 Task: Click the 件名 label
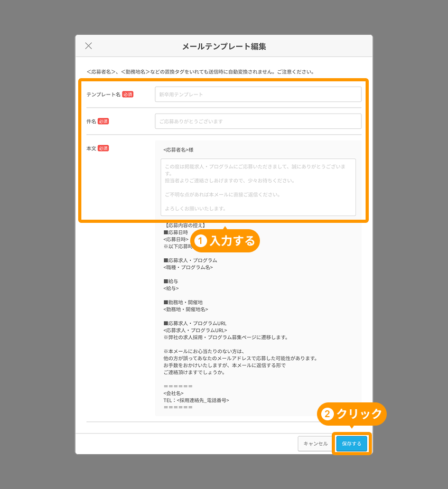[91, 121]
